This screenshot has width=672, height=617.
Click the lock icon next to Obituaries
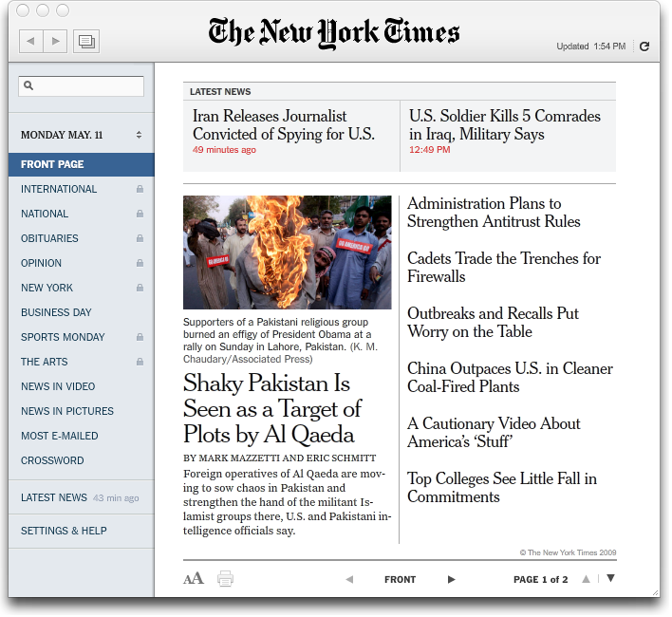point(140,238)
